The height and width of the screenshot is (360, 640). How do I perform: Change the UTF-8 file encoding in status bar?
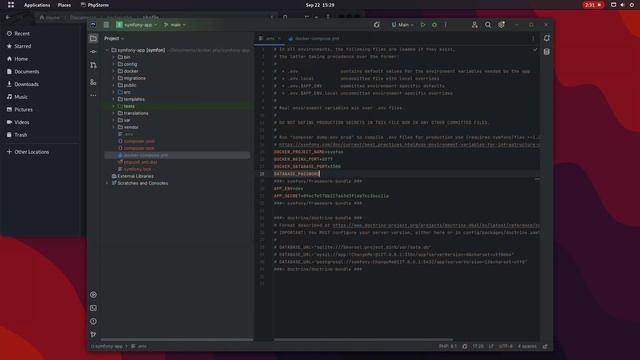505,346
